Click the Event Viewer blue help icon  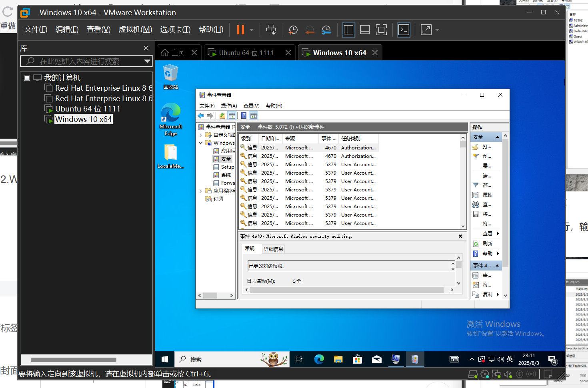pos(244,116)
